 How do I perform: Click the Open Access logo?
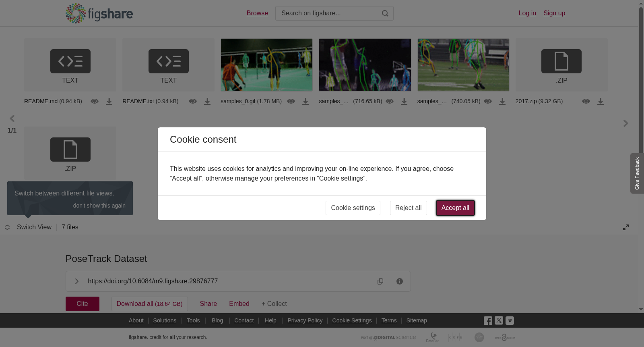tap(505, 337)
